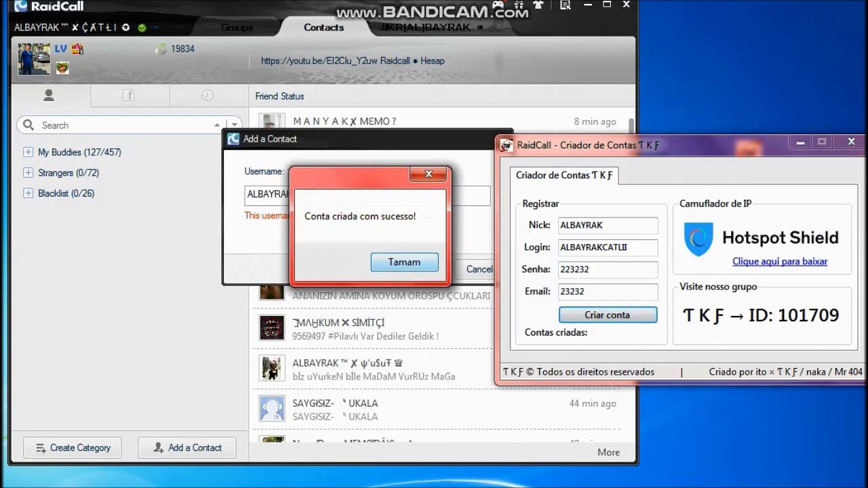This screenshot has height=488, width=868.
Task: Click the Email field with 23232
Action: pos(608,292)
